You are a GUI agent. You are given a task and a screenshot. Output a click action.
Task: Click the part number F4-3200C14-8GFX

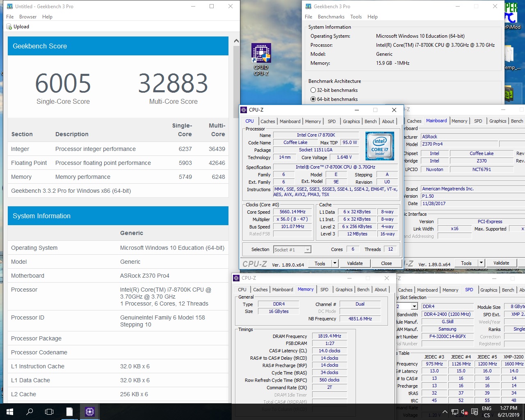point(447,336)
